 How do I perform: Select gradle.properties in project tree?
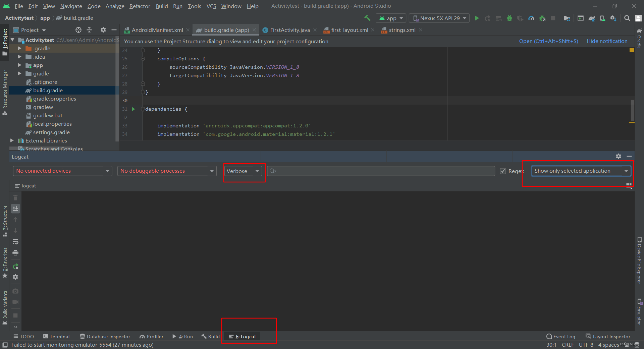click(54, 99)
